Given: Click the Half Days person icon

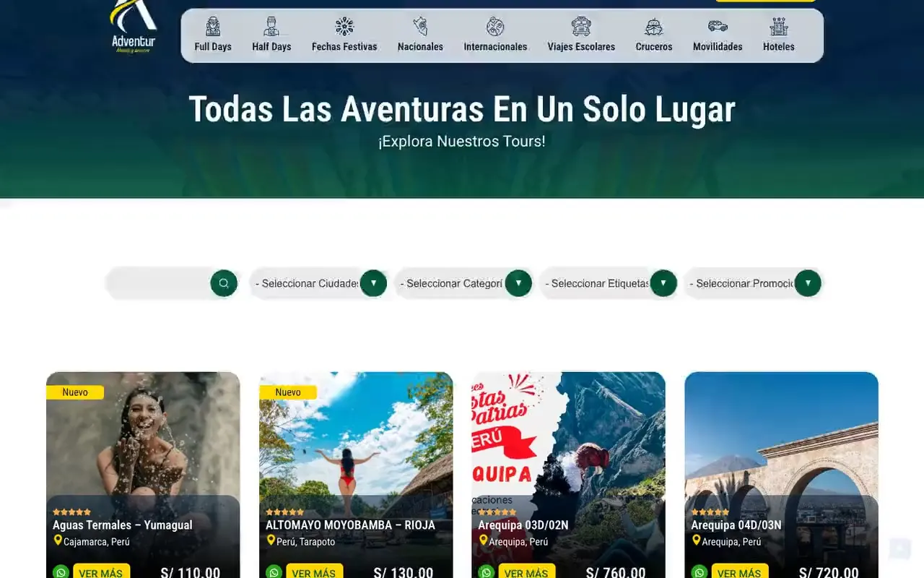Looking at the screenshot, I should pos(271,27).
